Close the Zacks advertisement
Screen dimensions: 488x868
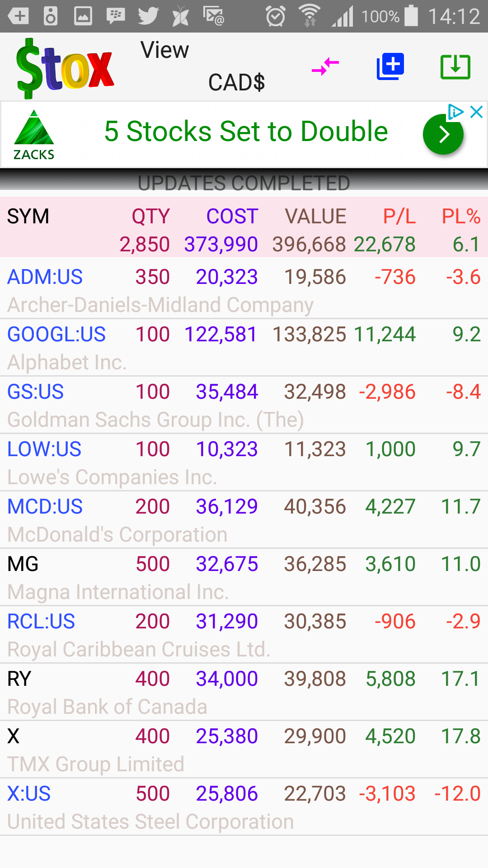477,112
